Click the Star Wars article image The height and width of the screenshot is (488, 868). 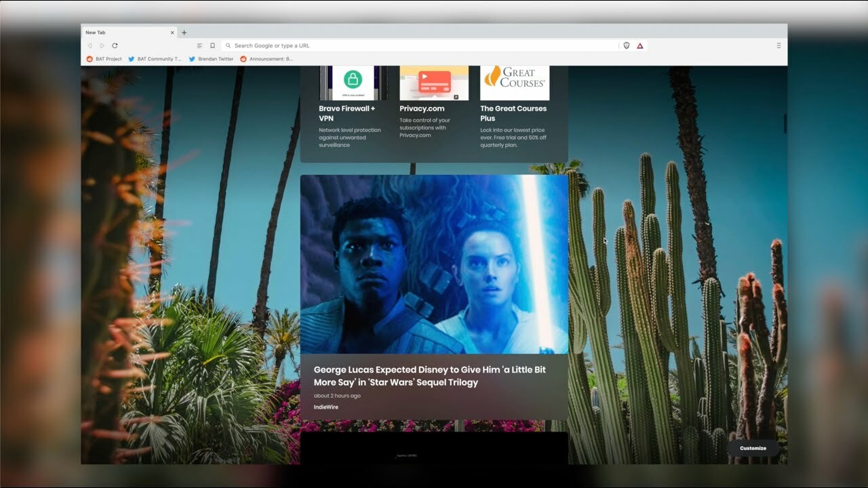[434, 264]
